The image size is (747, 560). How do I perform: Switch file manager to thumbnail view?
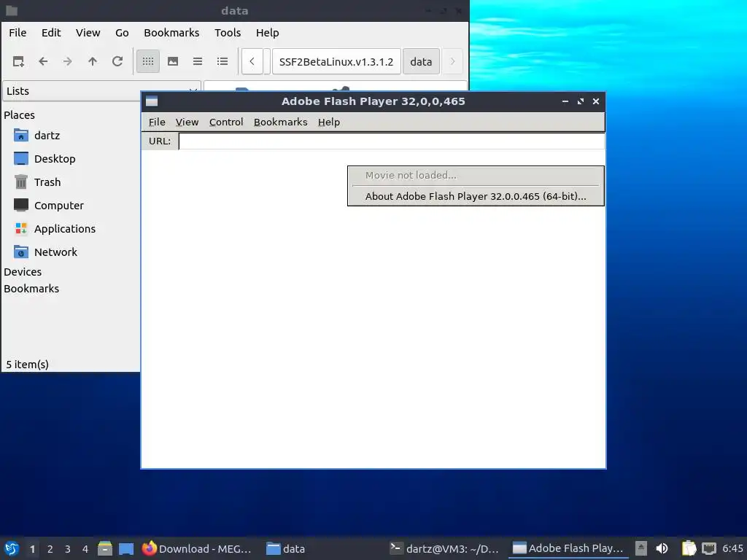coord(173,61)
